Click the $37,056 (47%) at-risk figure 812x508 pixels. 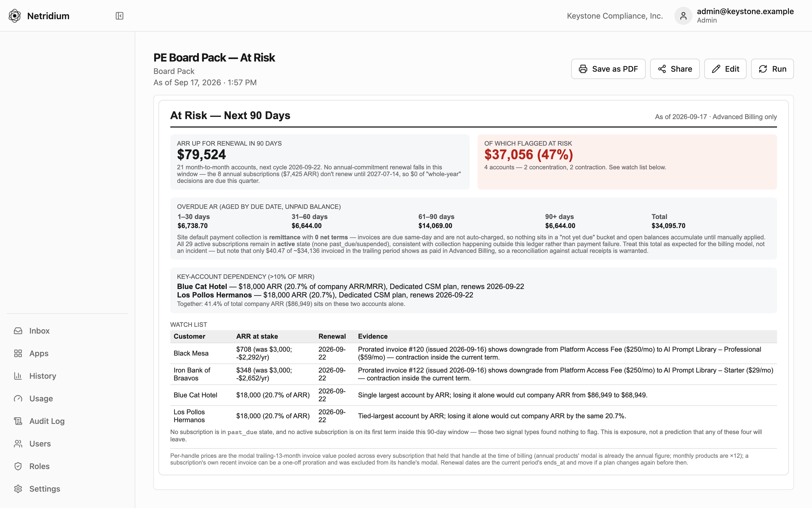[528, 155]
